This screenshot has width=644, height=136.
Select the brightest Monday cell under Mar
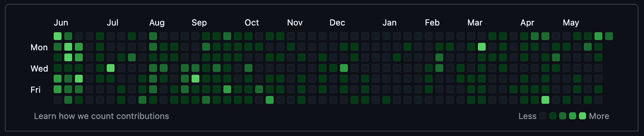(x=482, y=47)
